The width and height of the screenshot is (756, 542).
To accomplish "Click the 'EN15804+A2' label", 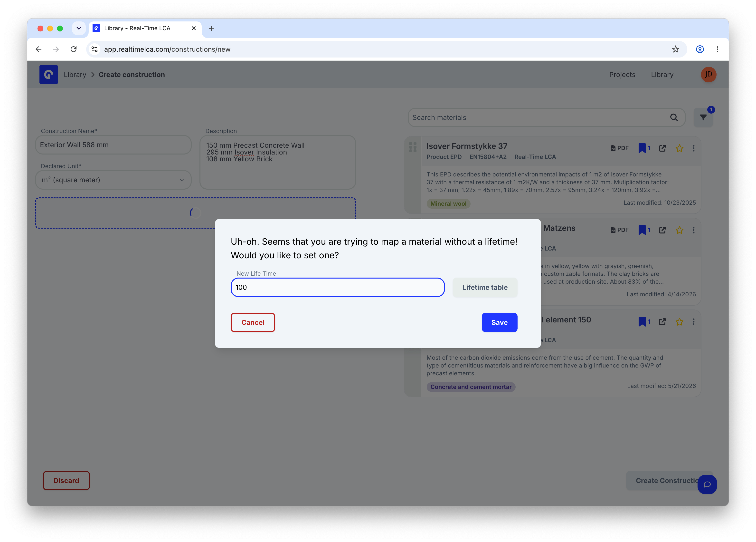I will 488,157.
